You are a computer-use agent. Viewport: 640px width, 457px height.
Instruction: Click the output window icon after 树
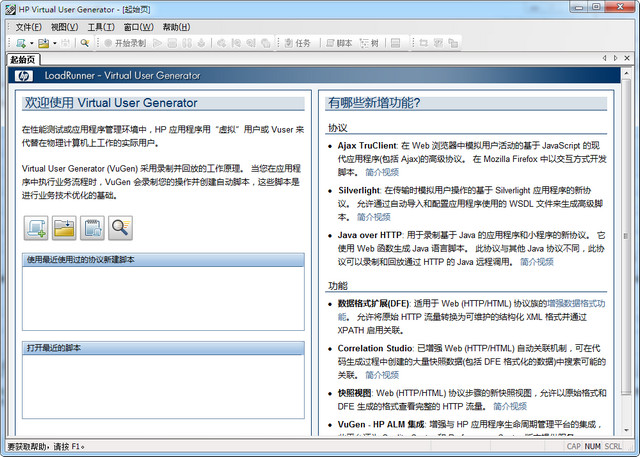click(395, 43)
